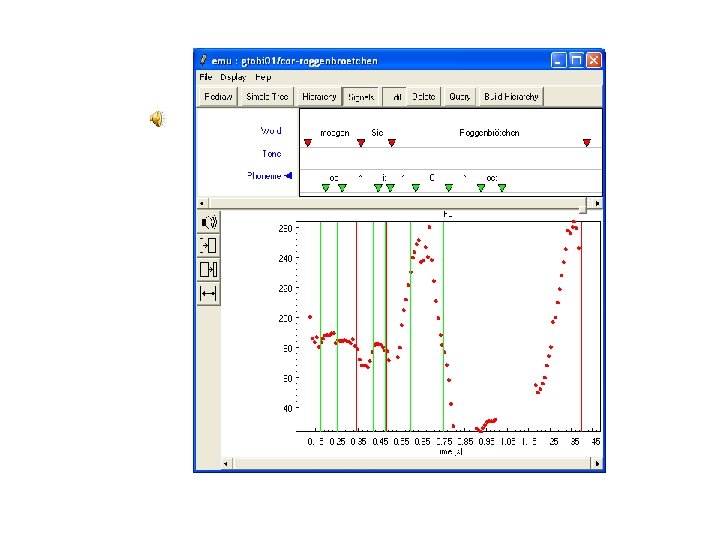Click the 'Roggenbrötchen' word label
This screenshot has width=720, height=540.
489,133
